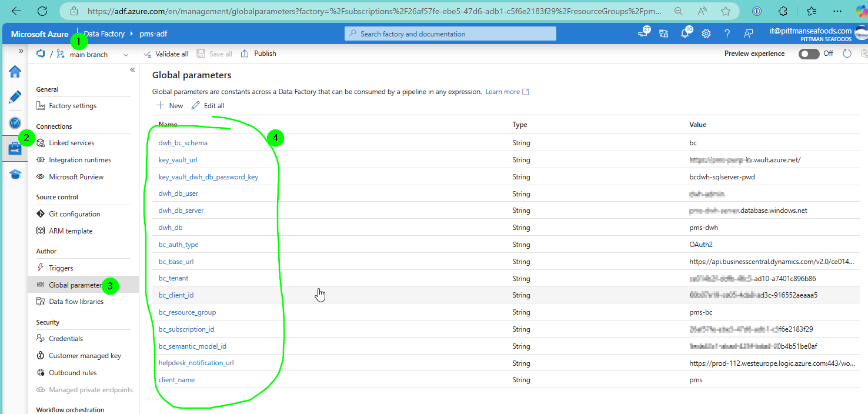
Task: Open Triggers under Author
Action: click(x=61, y=268)
